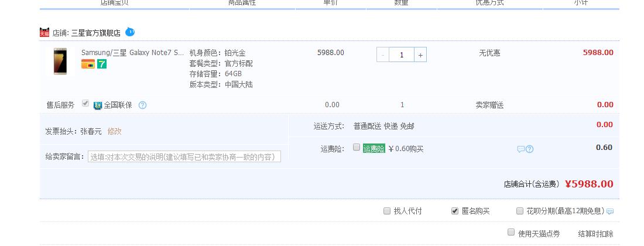Click the green 运费险 label
644x246 pixels.
point(374,149)
